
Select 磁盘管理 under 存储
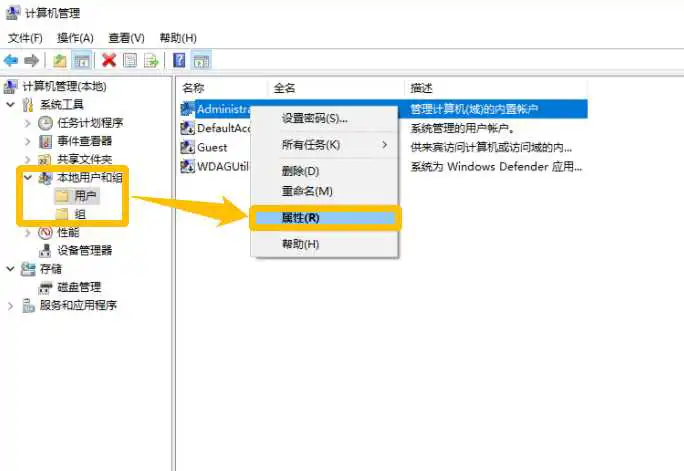click(x=78, y=287)
